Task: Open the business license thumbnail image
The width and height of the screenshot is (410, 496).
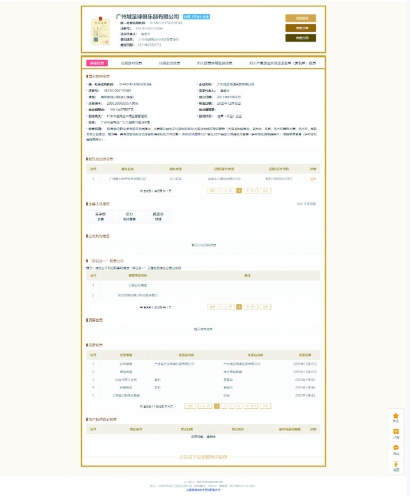Action: coord(100,31)
